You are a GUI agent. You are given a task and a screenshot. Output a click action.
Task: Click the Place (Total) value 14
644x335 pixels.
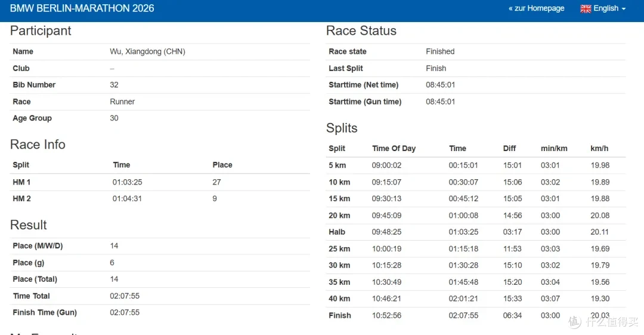(114, 279)
